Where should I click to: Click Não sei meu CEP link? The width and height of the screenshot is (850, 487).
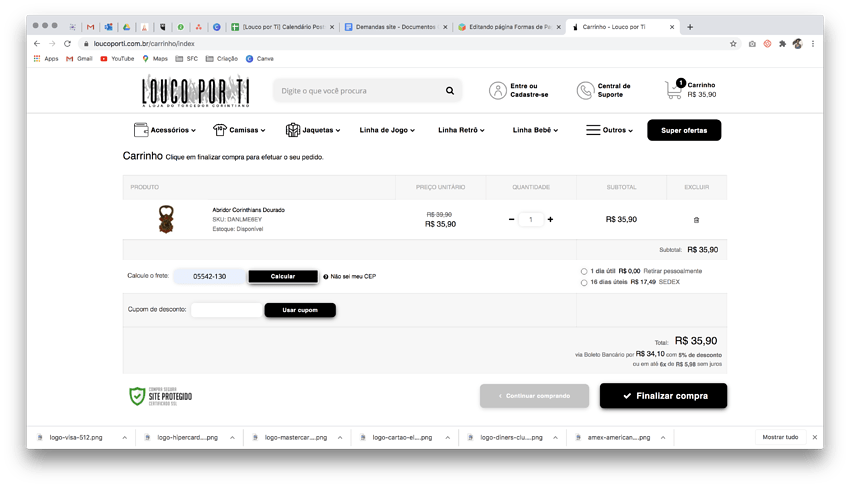tap(353, 277)
